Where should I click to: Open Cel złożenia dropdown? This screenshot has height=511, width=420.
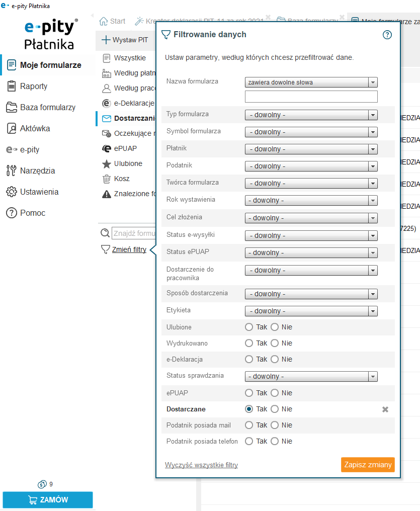(311, 218)
